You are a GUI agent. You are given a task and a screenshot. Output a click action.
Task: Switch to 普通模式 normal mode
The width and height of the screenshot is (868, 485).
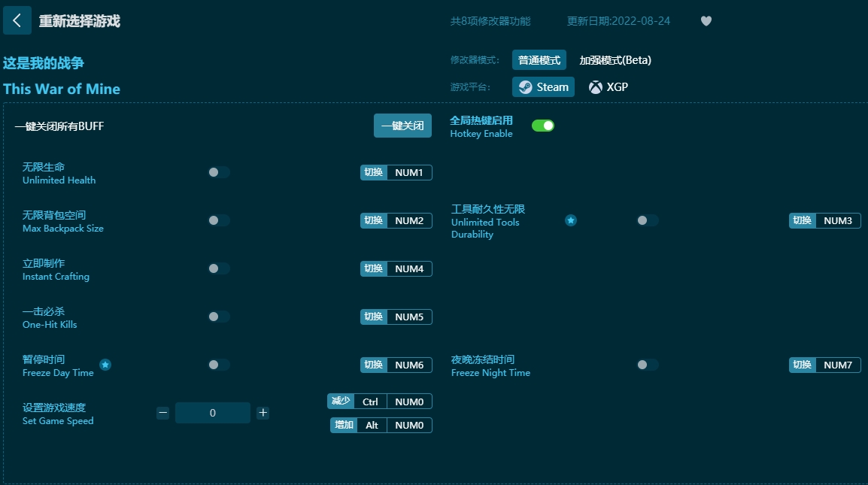click(x=539, y=60)
